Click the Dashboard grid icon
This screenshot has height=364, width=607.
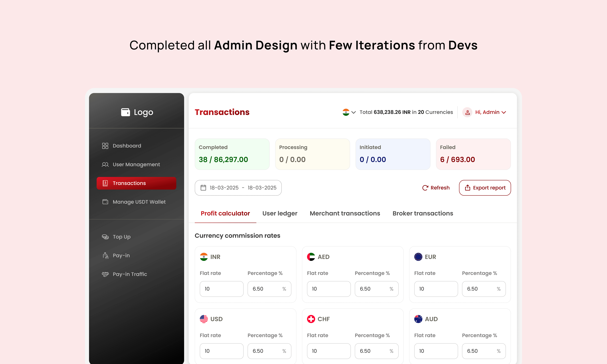(x=105, y=146)
